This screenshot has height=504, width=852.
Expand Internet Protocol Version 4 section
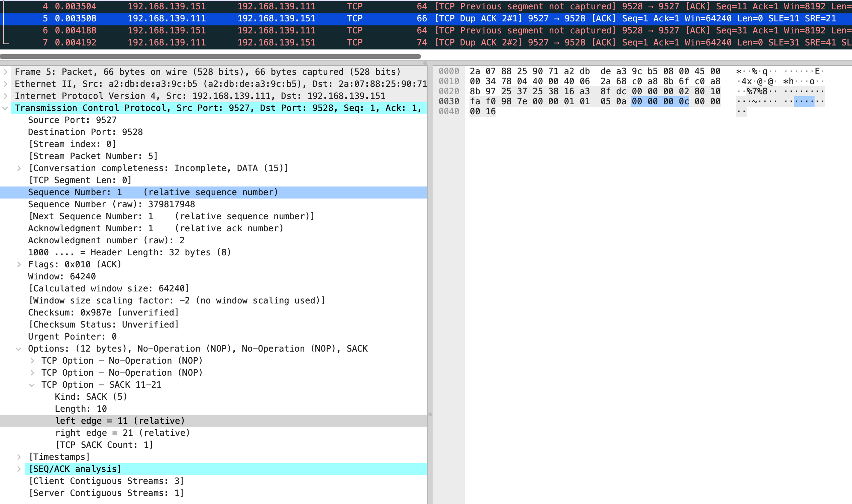pyautogui.click(x=5, y=96)
